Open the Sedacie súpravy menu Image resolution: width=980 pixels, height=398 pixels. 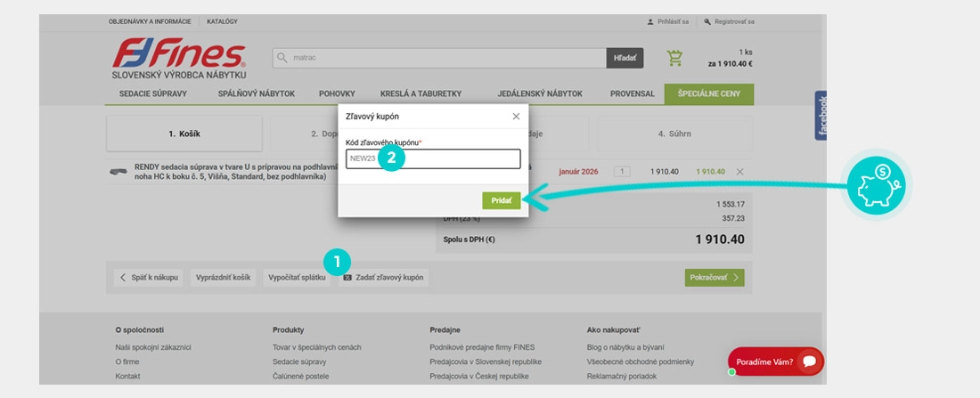click(153, 94)
